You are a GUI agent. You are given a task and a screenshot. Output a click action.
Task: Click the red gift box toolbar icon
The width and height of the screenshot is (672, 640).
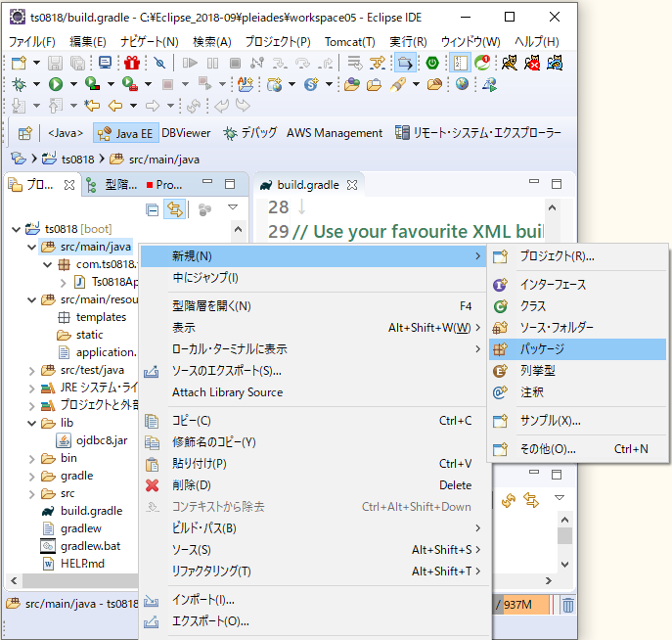coord(132,63)
